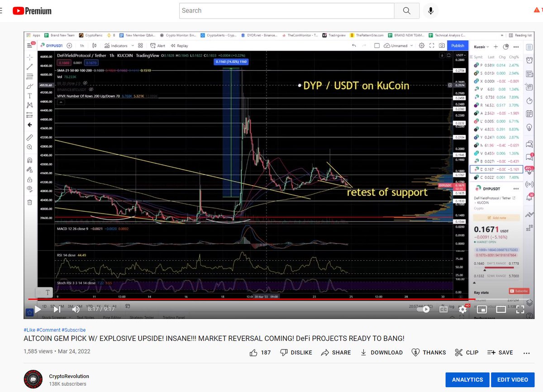The image size is (543, 392).
Task: Open the player settings gear
Action: (462, 309)
